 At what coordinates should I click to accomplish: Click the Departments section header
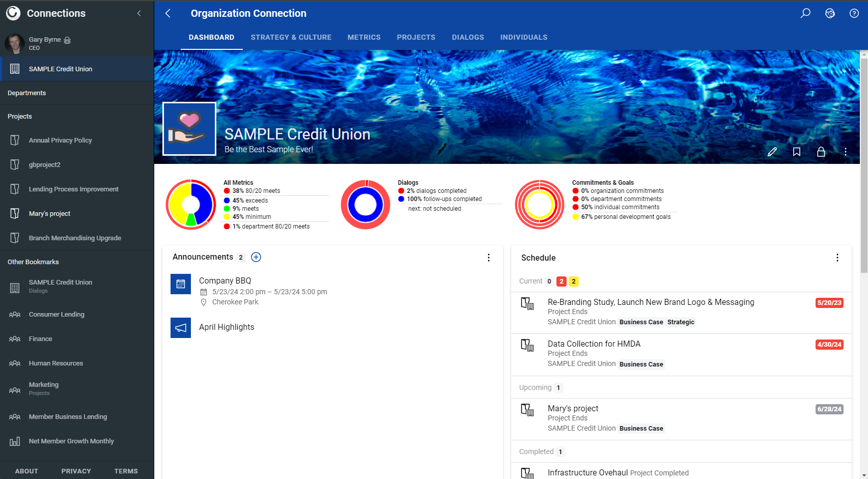pyautogui.click(x=77, y=93)
